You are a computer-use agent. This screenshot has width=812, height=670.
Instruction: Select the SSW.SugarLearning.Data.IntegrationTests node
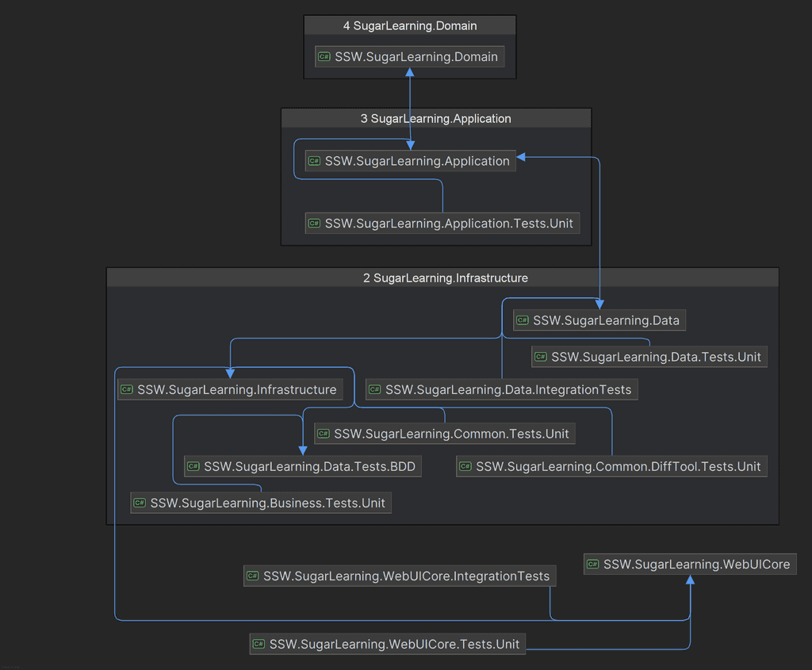500,389
